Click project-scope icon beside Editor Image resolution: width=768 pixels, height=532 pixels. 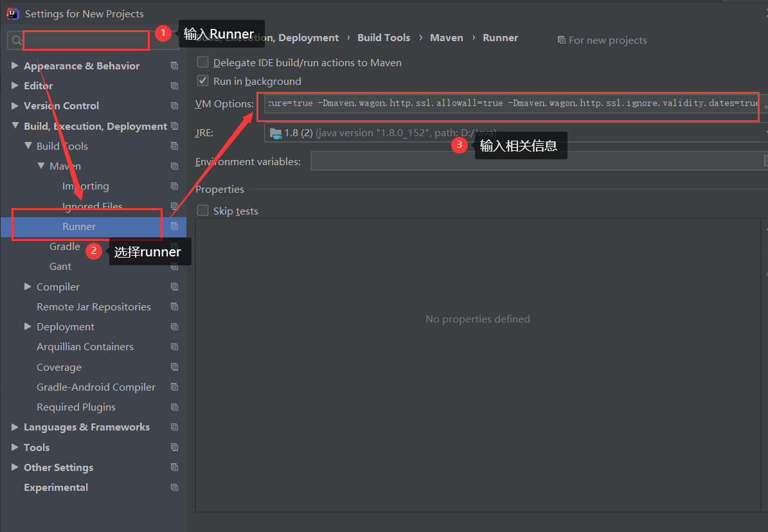(x=174, y=85)
